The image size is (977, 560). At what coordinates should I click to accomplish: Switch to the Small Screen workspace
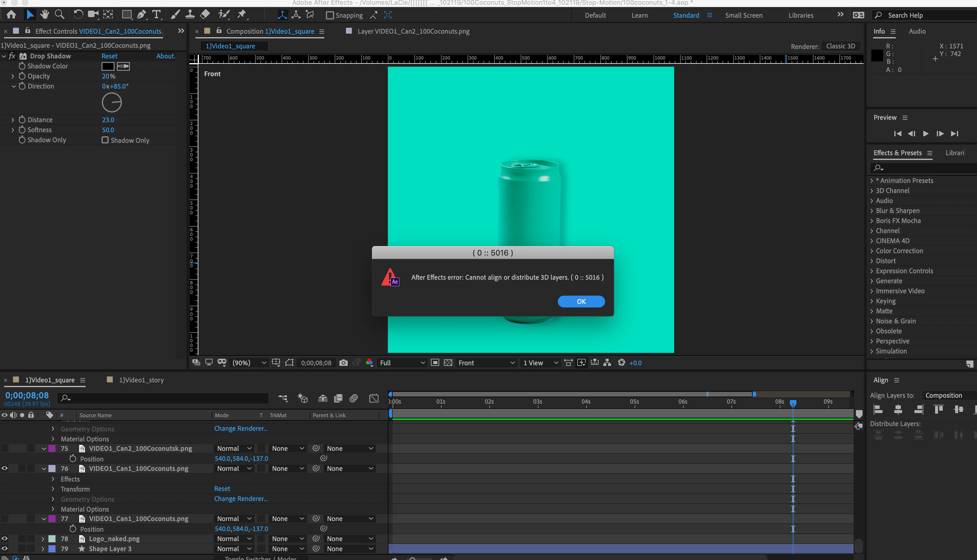(x=744, y=15)
